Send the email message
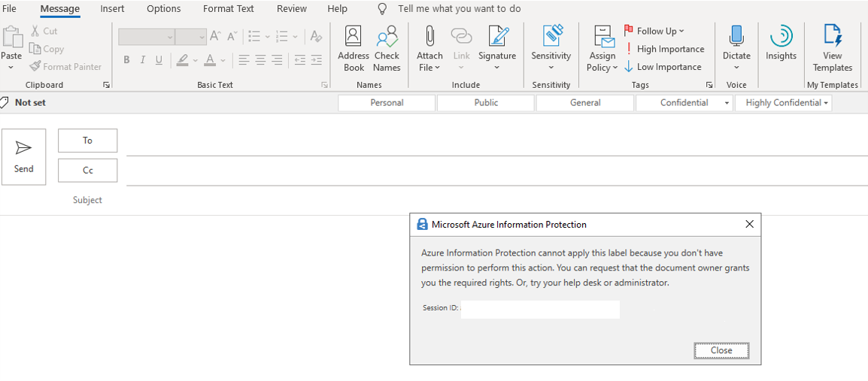This screenshot has height=381, width=868. click(x=24, y=156)
